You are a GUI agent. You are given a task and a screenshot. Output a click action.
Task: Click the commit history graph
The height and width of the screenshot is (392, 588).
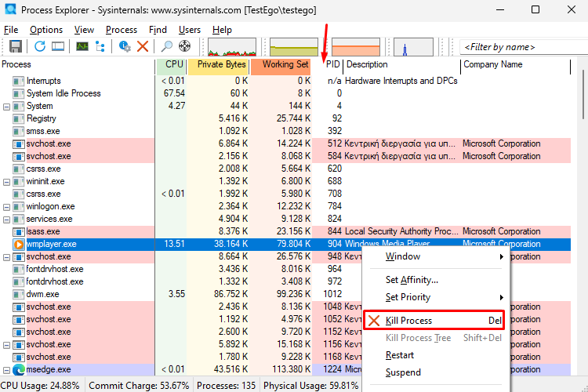coord(294,47)
